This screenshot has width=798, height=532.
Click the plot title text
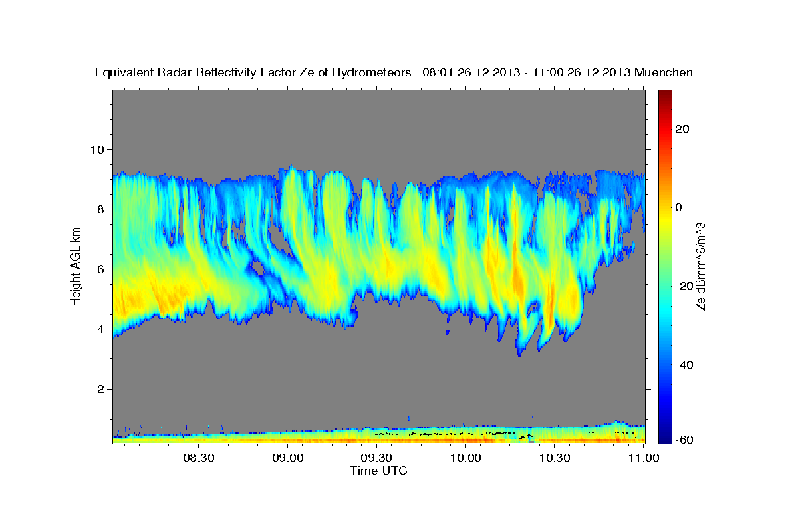click(394, 73)
